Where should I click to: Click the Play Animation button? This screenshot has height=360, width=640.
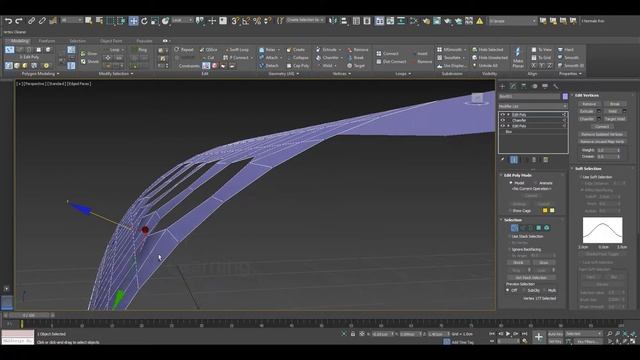pyautogui.click(x=508, y=334)
